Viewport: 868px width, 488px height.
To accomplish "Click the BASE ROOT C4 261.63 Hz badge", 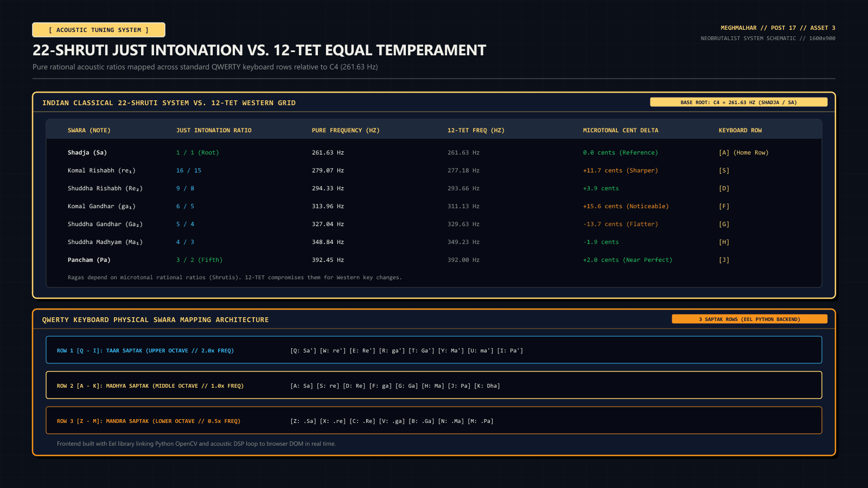I will click(738, 102).
